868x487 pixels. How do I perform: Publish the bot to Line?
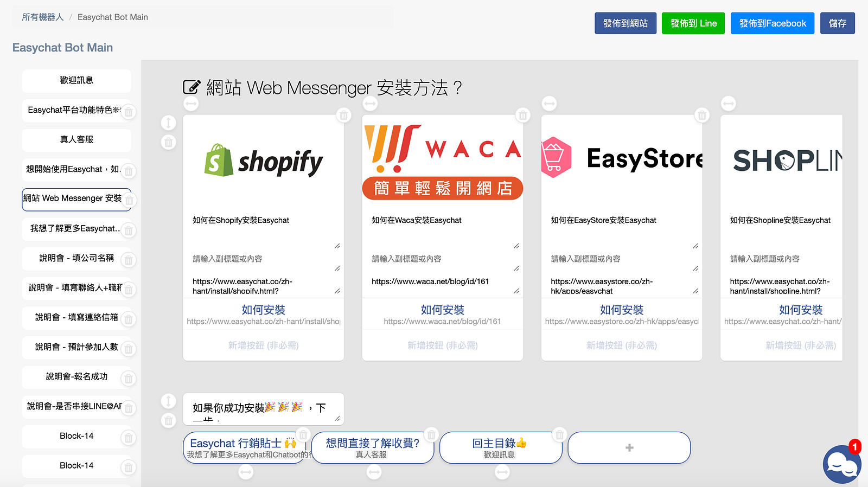click(x=693, y=23)
